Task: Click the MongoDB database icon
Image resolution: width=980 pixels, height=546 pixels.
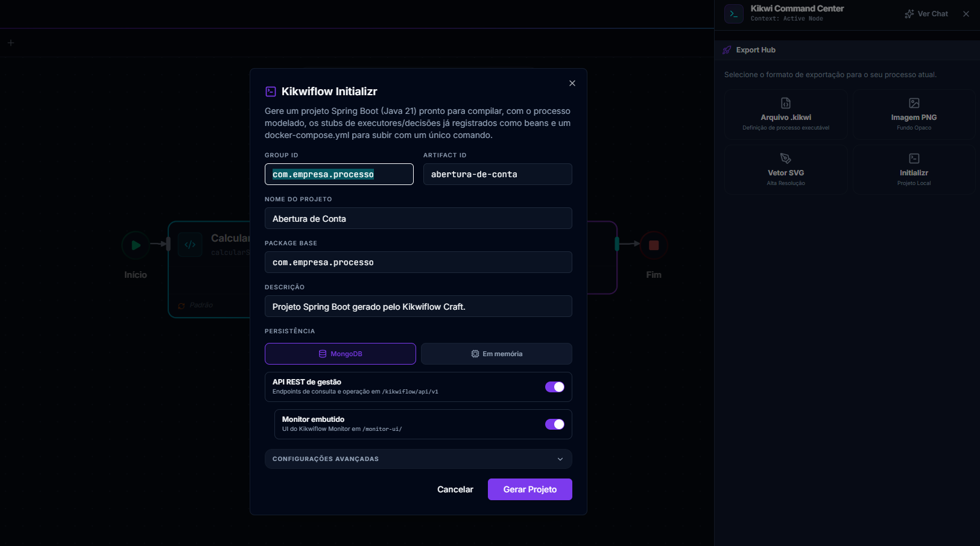Action: coord(323,354)
